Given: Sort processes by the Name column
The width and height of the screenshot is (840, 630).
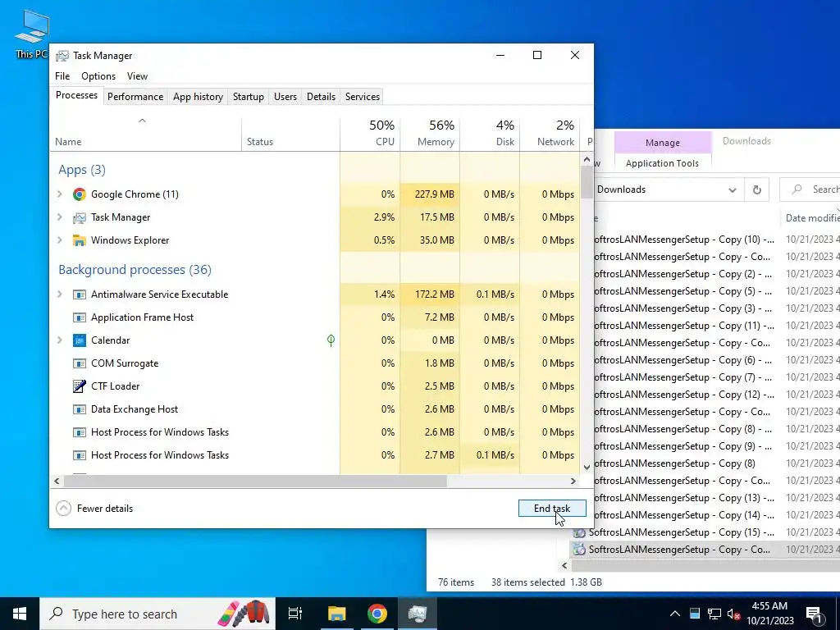Looking at the screenshot, I should click(146, 134).
